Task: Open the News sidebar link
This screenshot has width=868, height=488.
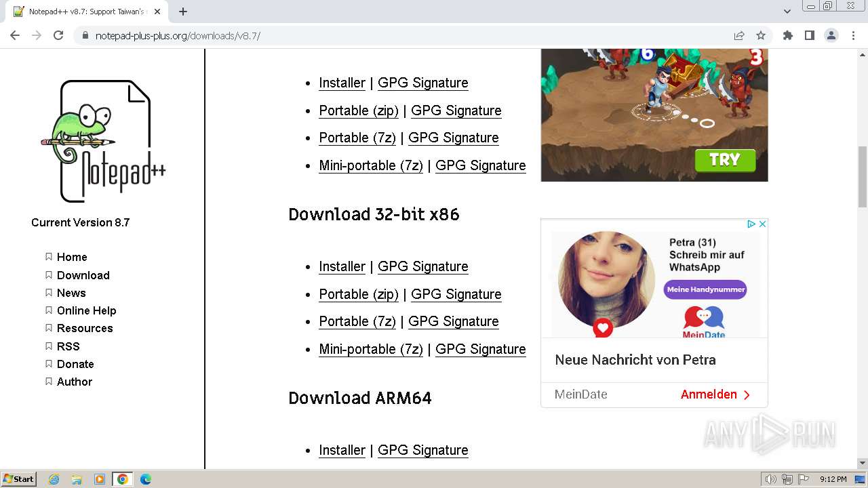Action: (71, 293)
